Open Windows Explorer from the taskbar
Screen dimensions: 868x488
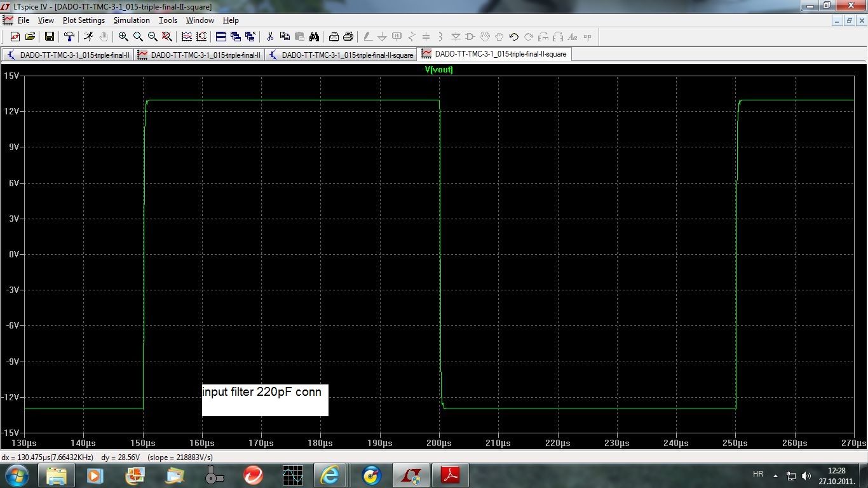click(57, 475)
